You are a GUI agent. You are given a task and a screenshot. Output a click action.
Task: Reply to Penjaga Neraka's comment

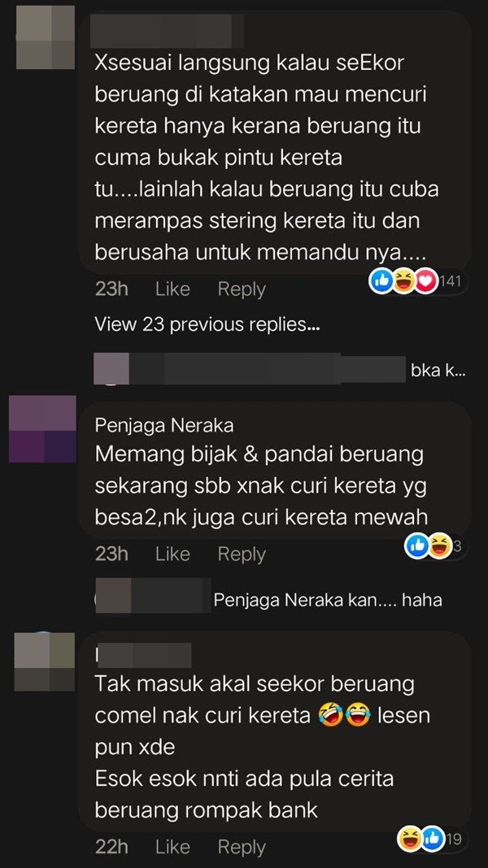point(242,553)
